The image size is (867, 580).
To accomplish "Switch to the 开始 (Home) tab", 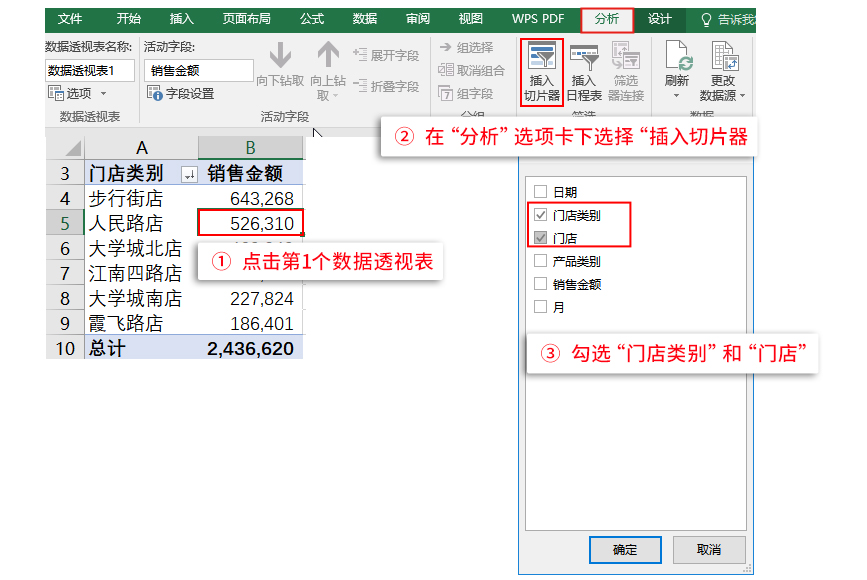I will pos(128,19).
